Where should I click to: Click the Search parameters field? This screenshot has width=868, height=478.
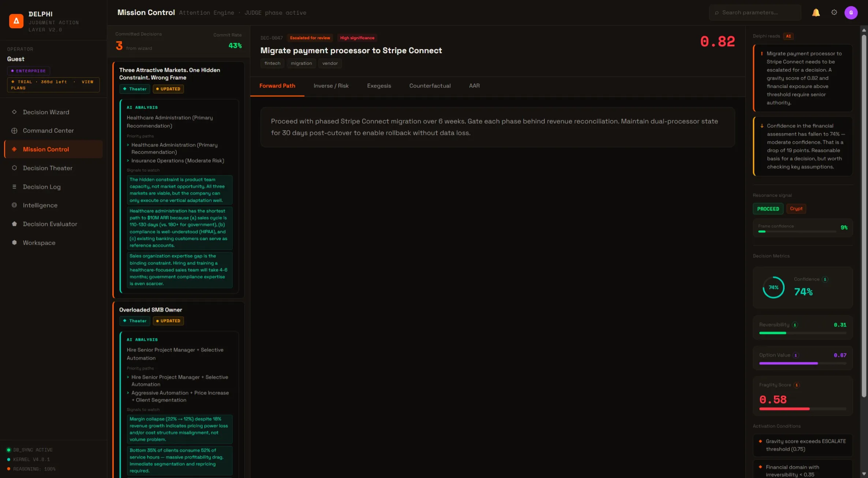point(755,12)
